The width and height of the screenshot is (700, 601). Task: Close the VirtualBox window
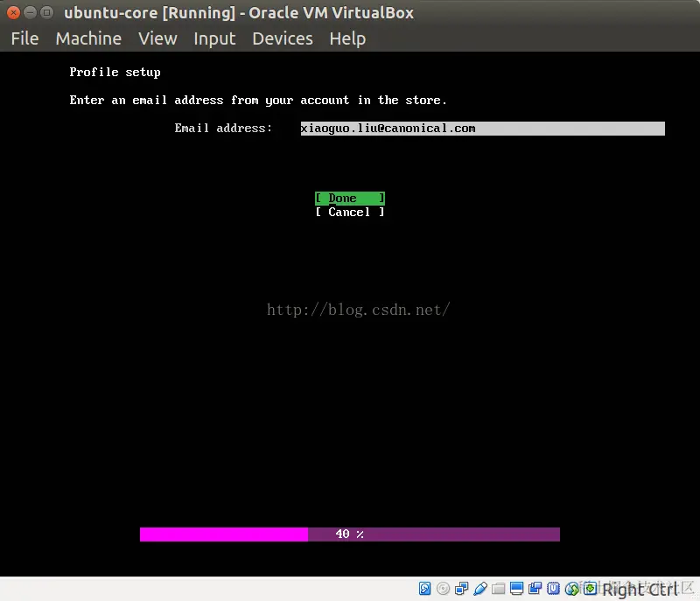pyautogui.click(x=13, y=12)
